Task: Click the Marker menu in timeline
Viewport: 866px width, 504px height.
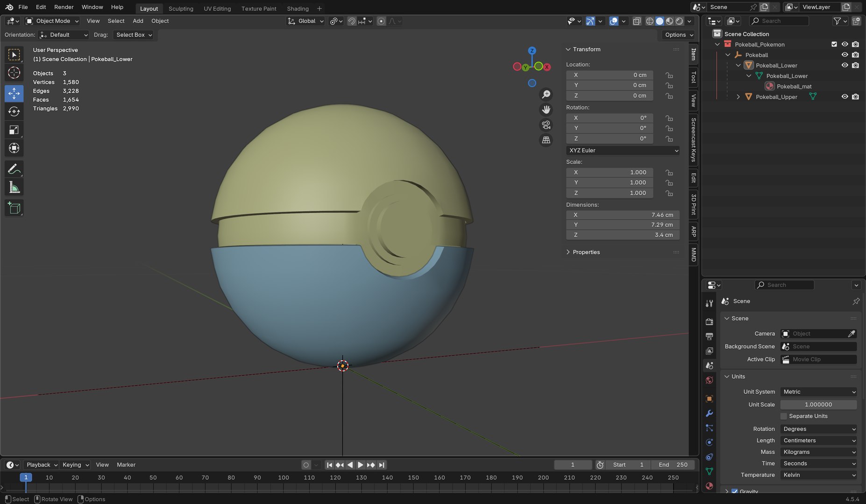Action: pos(126,465)
